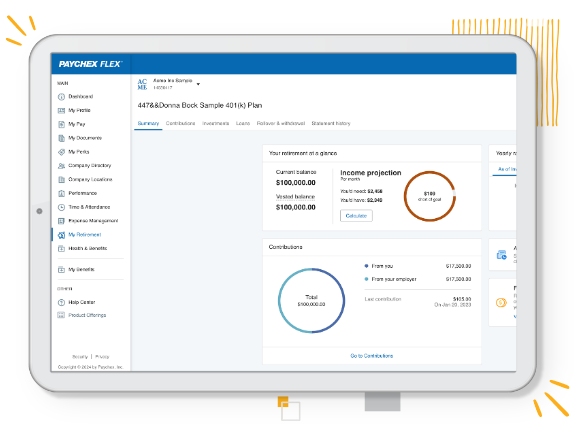
Task: Click the My Benefits icon
Action: coord(62,270)
